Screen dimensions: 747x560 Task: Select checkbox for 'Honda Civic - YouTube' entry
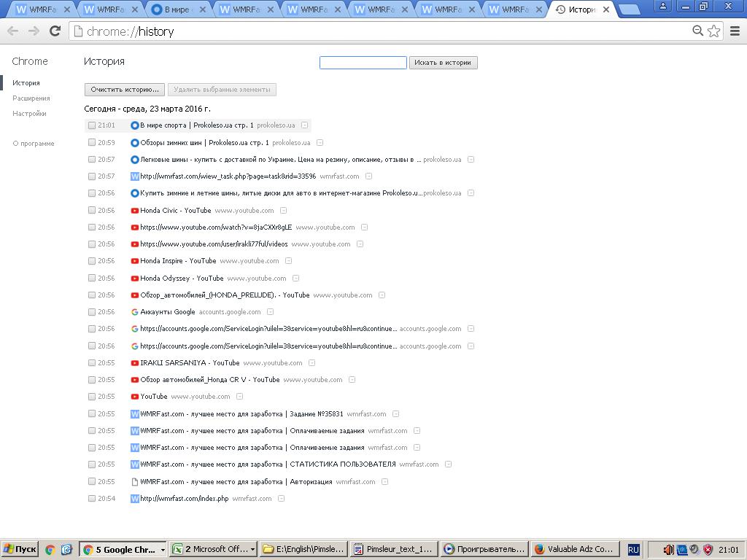pyautogui.click(x=92, y=211)
